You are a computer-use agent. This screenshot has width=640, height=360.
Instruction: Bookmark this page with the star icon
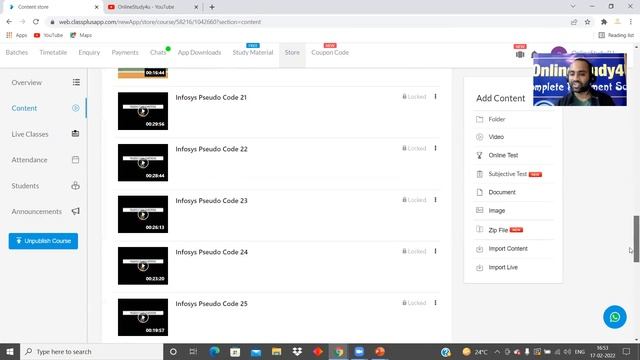tap(587, 22)
